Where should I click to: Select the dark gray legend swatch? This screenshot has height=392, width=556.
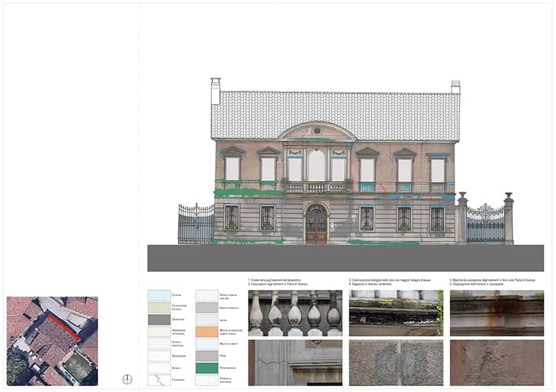159,319
